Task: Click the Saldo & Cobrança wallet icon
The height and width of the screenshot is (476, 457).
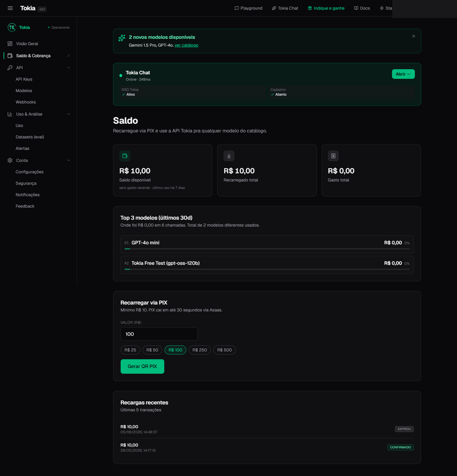Action: [x=10, y=56]
